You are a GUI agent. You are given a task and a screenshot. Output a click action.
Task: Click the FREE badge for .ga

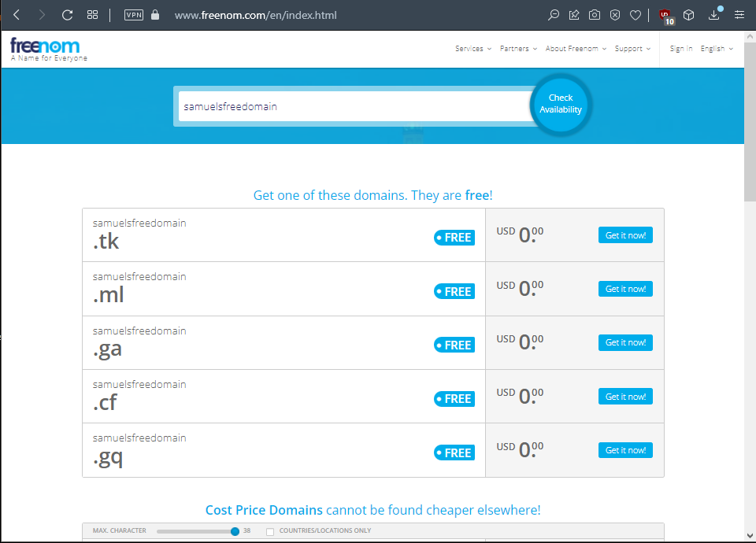[454, 345]
